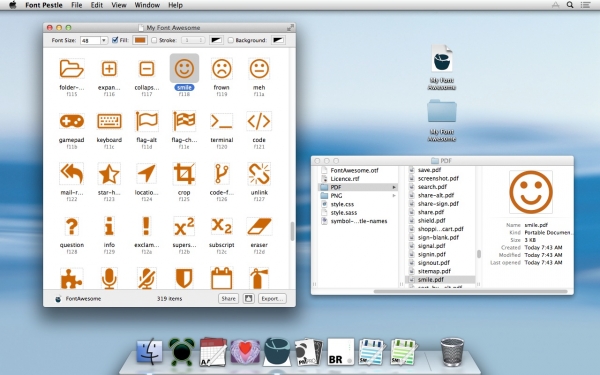This screenshot has height=375, width=600.
Task: Select style.css in Finder
Action: 342,204
